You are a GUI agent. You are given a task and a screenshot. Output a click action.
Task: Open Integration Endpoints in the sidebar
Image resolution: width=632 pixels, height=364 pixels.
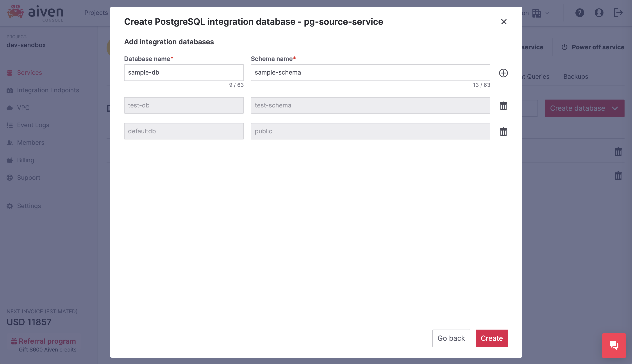[48, 90]
